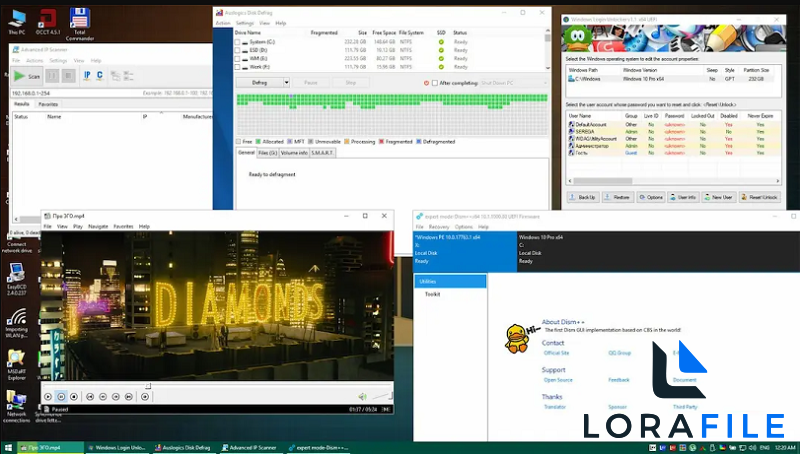Open View menu in Auslogics Disk Defrag
Image resolution: width=800 pixels, height=454 pixels.
(x=264, y=23)
